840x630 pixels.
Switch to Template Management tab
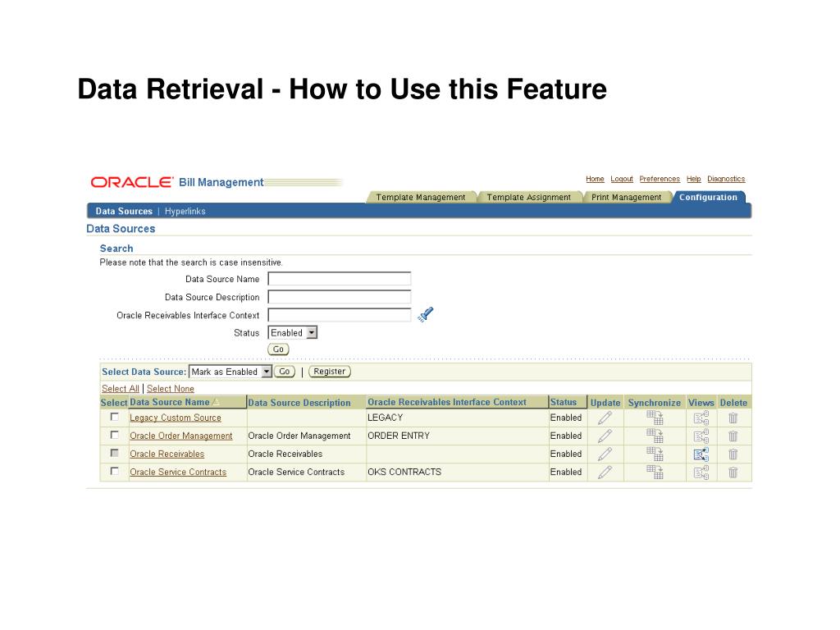(421, 197)
